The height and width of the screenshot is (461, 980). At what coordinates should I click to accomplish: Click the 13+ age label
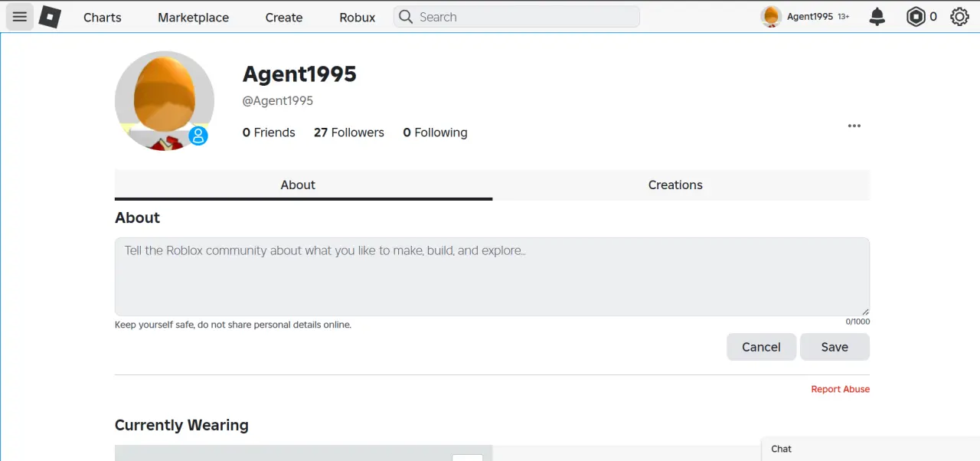[x=844, y=17]
